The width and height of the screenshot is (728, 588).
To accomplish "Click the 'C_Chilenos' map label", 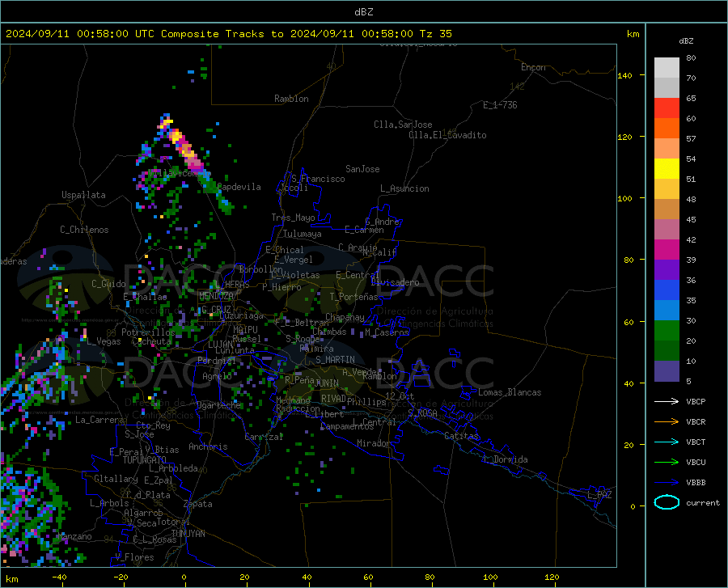I will [x=84, y=230].
